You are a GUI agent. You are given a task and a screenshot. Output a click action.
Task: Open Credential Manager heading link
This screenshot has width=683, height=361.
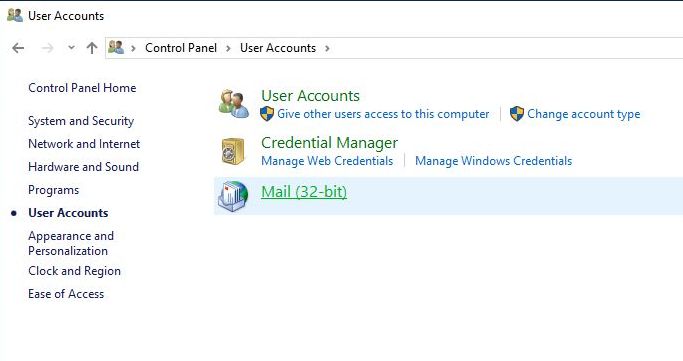coord(330,143)
